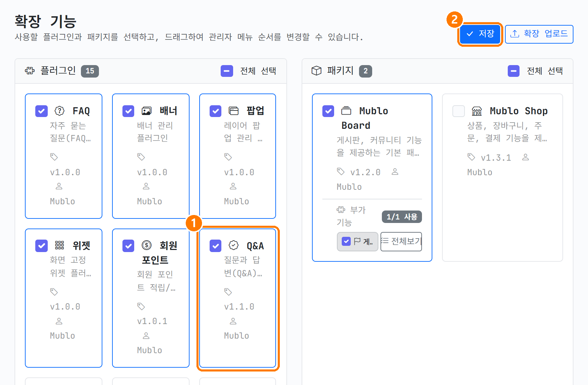
Task: Click the checkmark icon in 저장 button
Action: click(x=470, y=34)
